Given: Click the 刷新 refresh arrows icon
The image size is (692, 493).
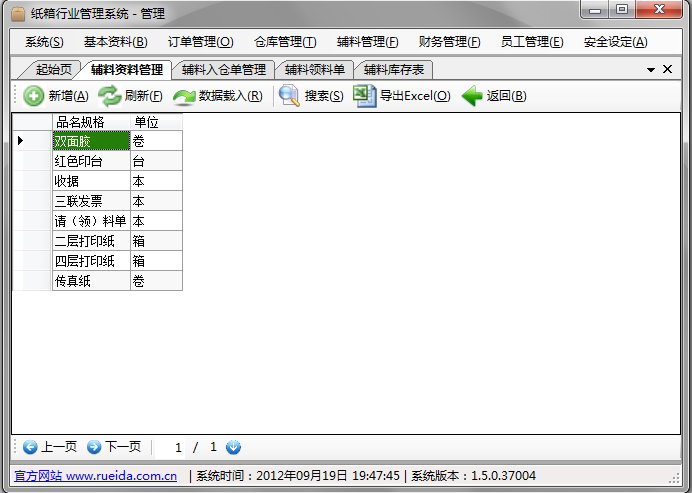Looking at the screenshot, I should (x=109, y=96).
